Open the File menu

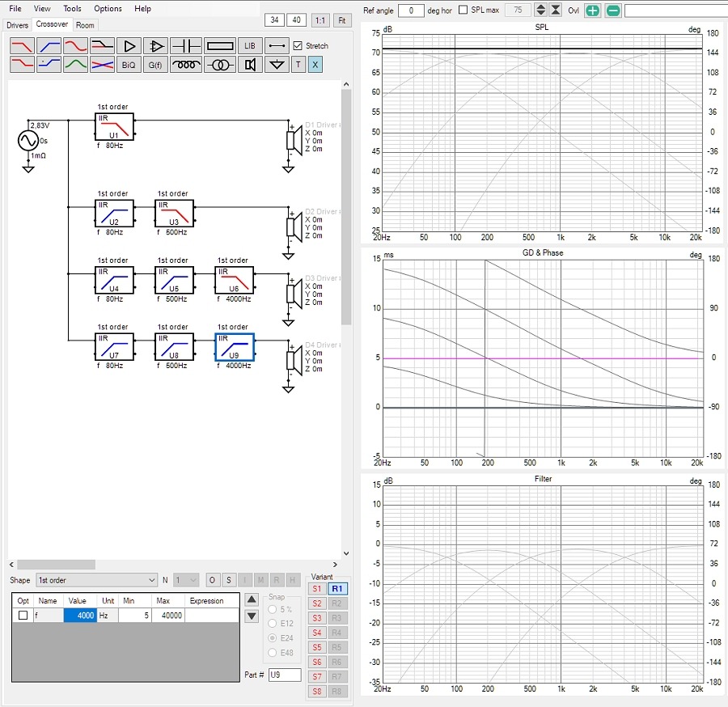point(15,8)
